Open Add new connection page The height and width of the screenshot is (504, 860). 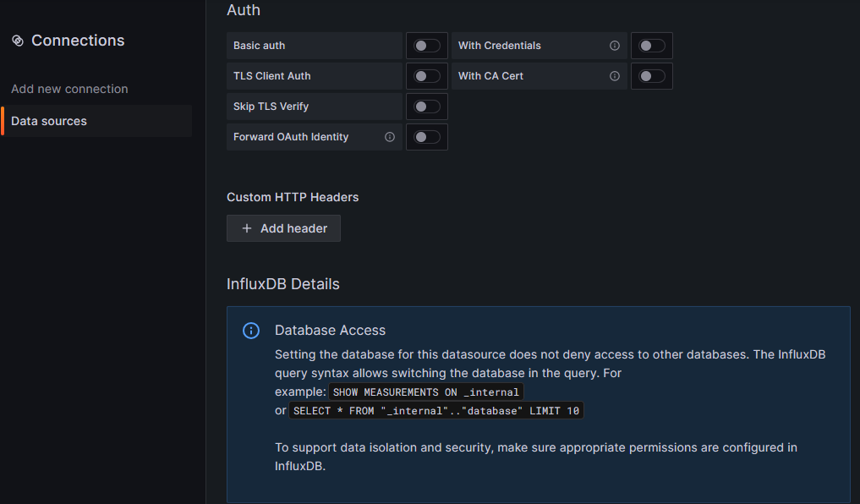point(69,89)
